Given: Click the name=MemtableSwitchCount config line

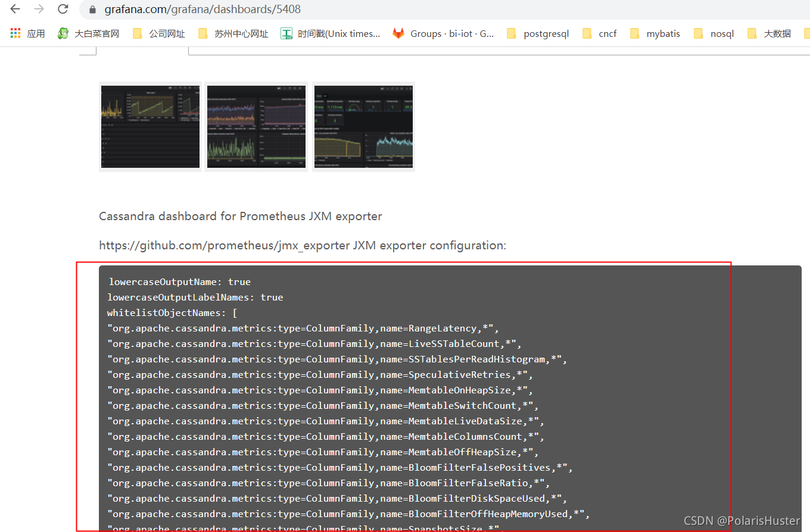Looking at the screenshot, I should (323, 406).
